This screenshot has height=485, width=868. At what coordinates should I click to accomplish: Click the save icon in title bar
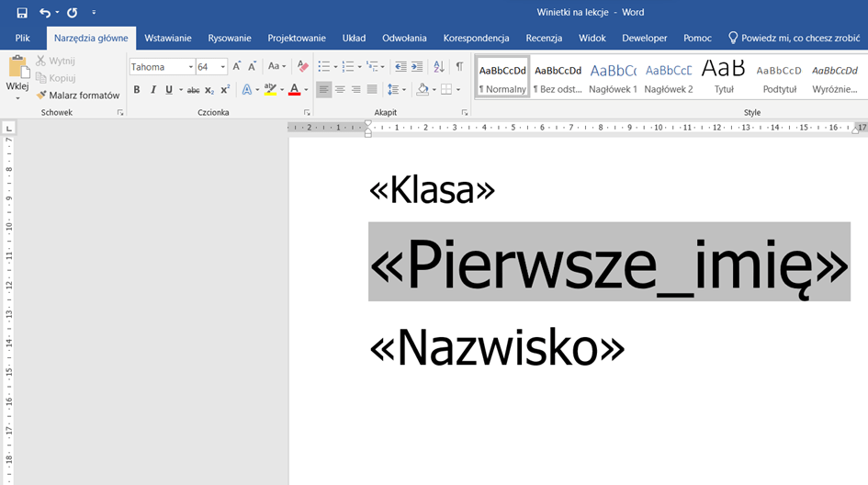[21, 13]
